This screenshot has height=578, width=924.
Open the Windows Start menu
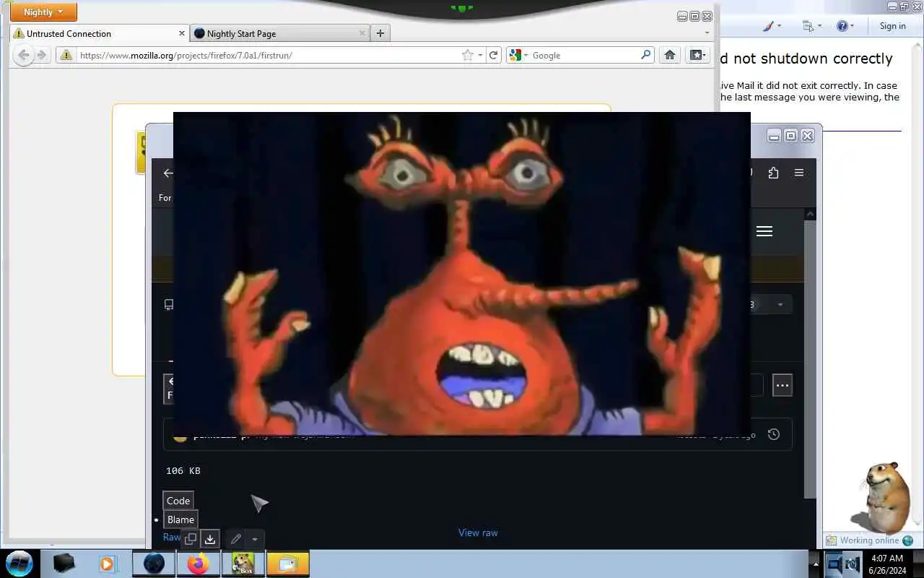19,564
